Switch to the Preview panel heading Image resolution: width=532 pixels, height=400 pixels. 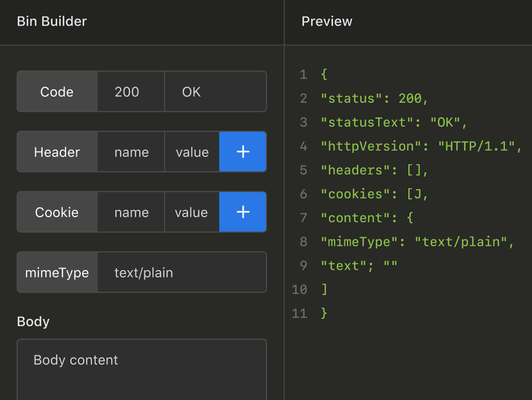(327, 21)
